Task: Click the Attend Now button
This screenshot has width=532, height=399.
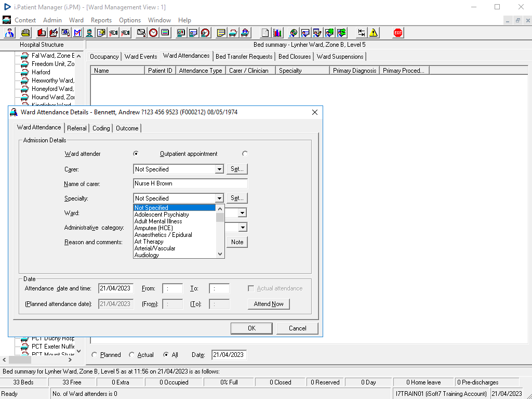Action: coord(269,304)
